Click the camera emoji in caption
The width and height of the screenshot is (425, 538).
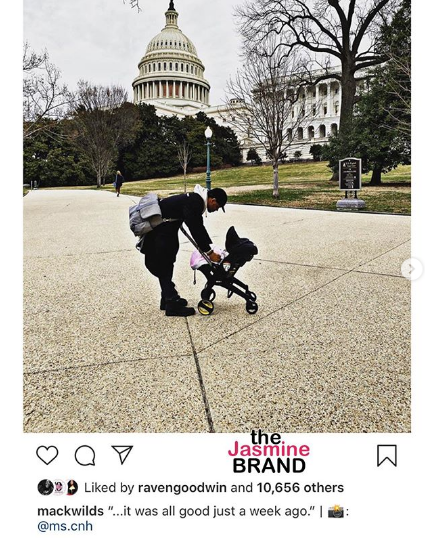[x=335, y=511]
